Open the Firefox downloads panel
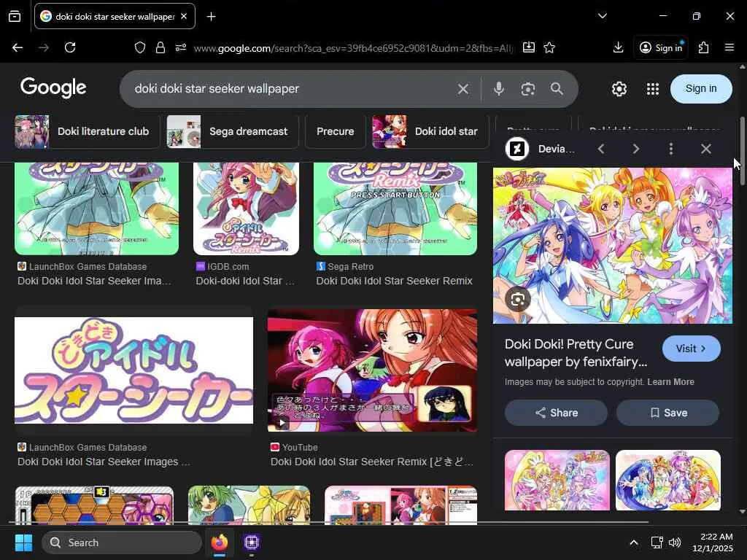 click(618, 47)
